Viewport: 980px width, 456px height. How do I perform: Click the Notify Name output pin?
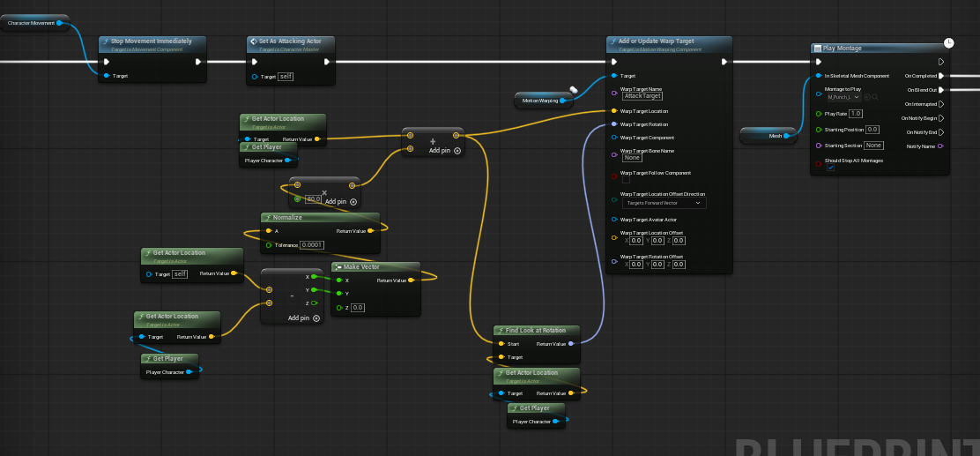click(941, 146)
